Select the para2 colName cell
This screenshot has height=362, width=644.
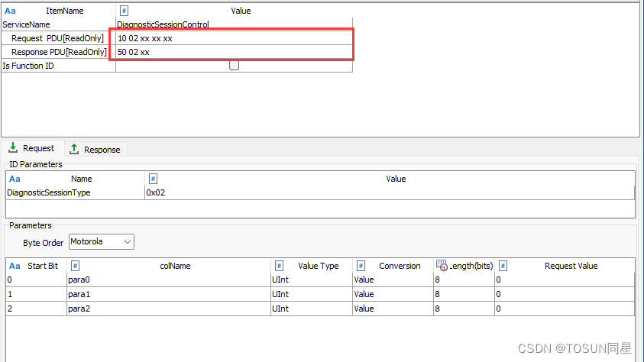pos(168,309)
